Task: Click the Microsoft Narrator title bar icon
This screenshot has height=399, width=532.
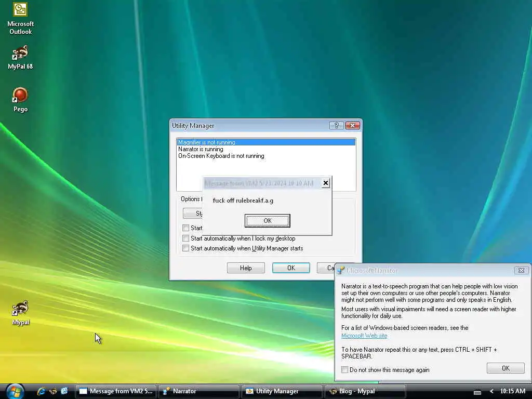Action: point(341,270)
